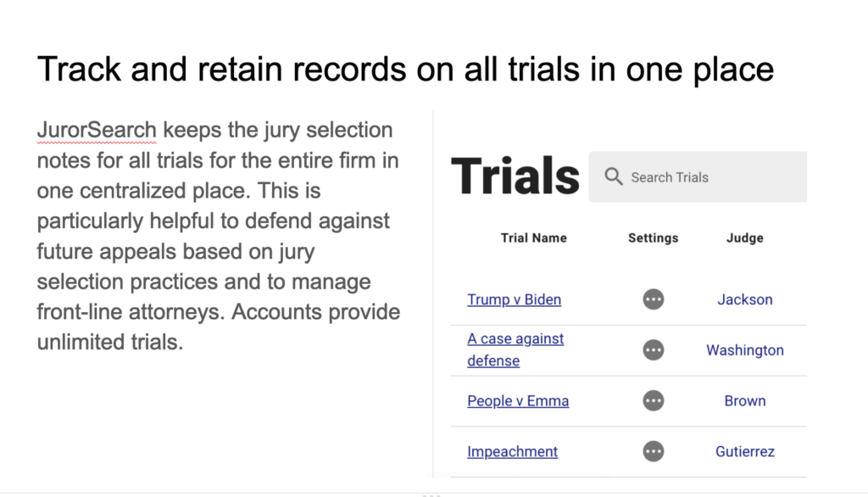868x497 pixels.
Task: Focus the Search Trials field
Action: point(698,176)
